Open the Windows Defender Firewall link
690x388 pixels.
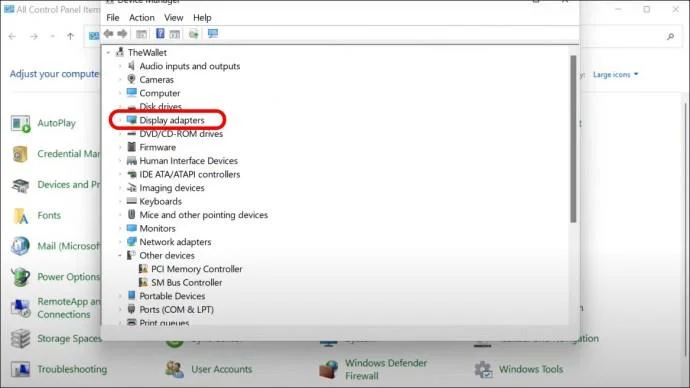click(386, 369)
